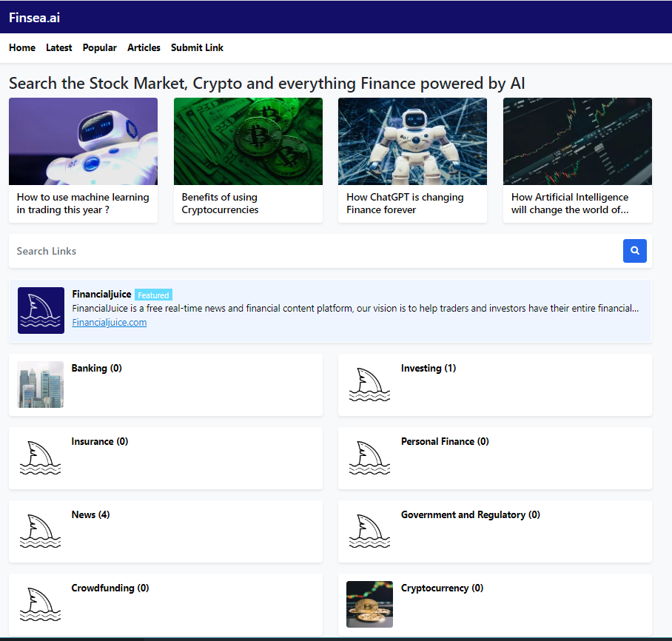The image size is (672, 641).
Task: Click the Crowdfunding category shark icon
Action: (x=40, y=604)
